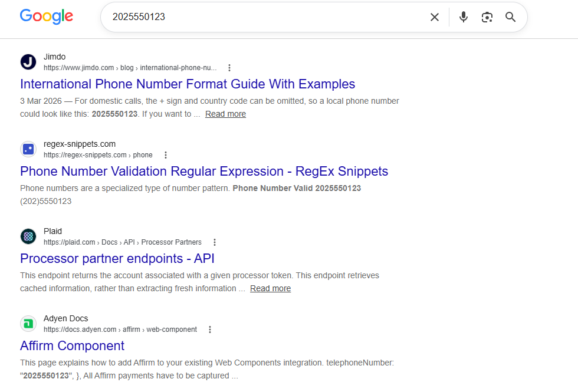Click the regex-snippets.com › phone URL
The image size is (578, 392).
(98, 155)
